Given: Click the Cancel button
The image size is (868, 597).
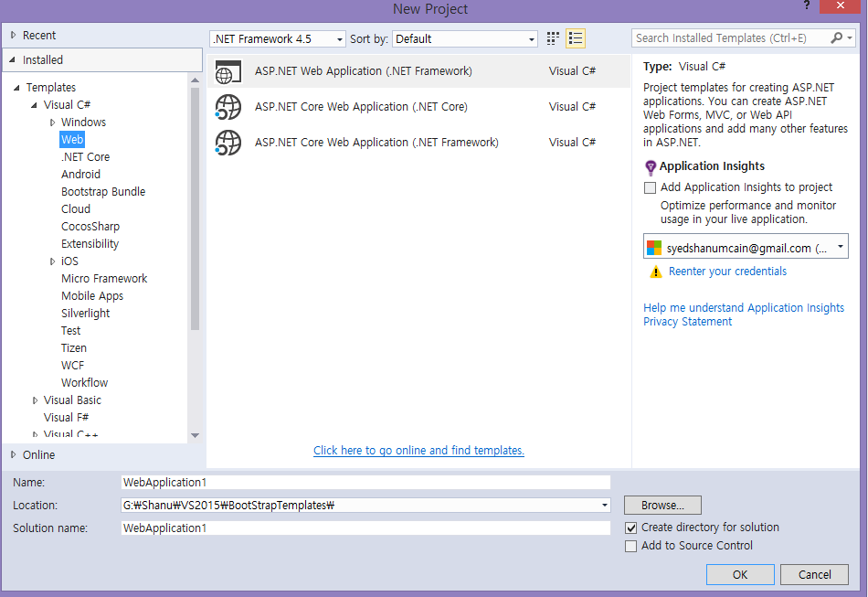Looking at the screenshot, I should (x=814, y=574).
